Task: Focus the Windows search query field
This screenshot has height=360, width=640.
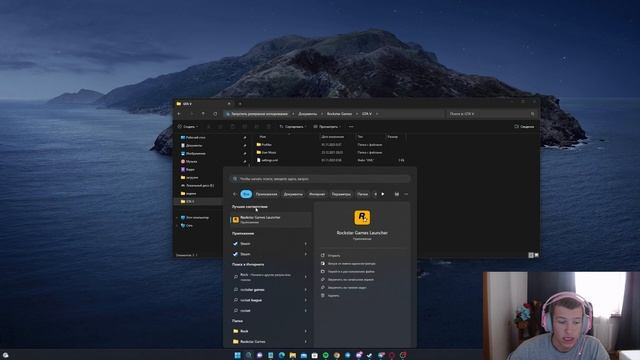Action: click(x=320, y=179)
